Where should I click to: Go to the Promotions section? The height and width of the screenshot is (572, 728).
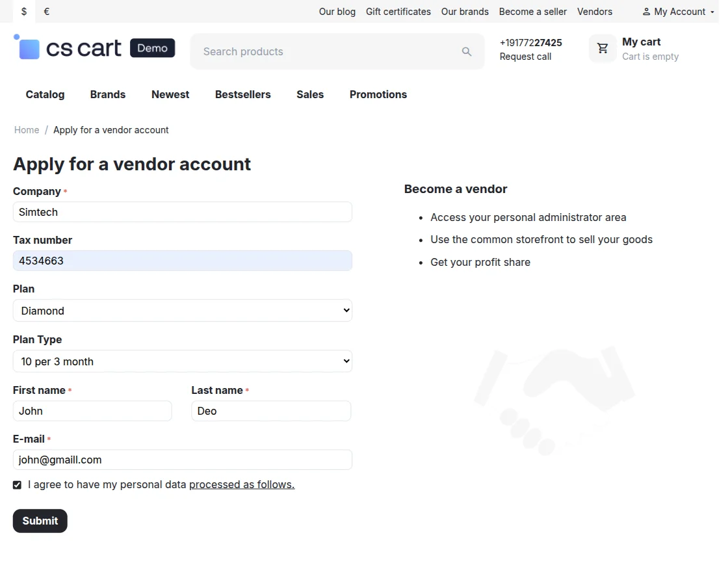pos(378,94)
